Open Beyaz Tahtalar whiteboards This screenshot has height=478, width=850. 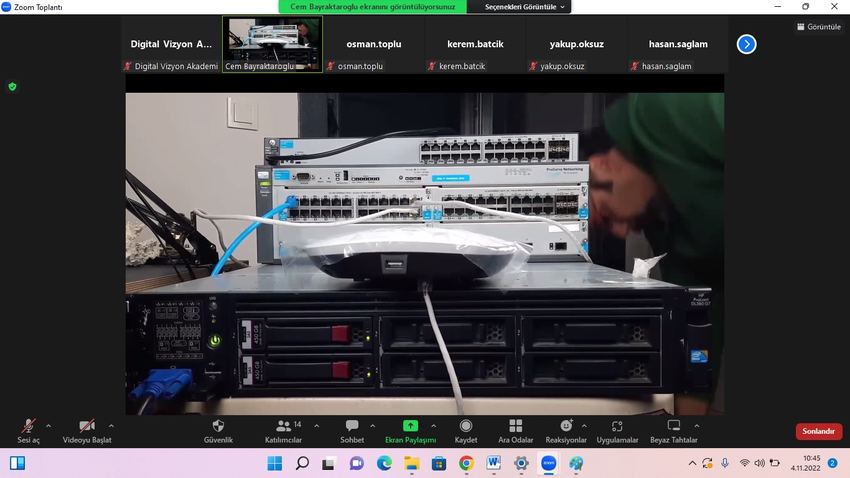[x=674, y=431]
